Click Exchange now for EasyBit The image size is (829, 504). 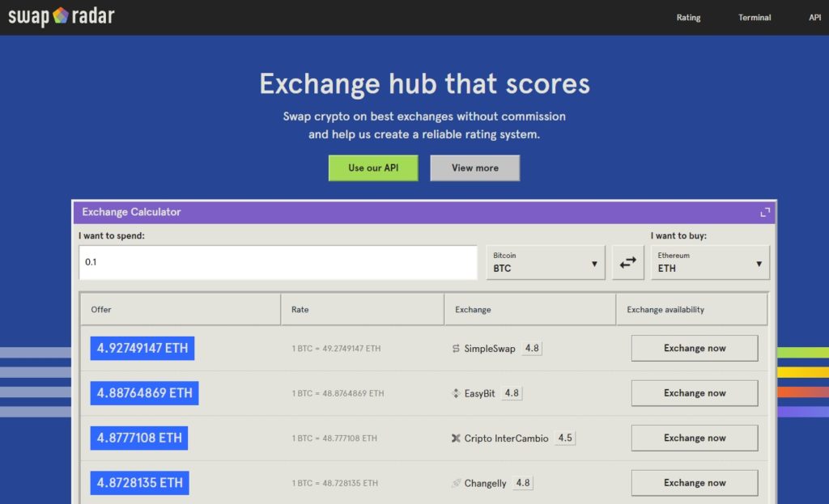pyautogui.click(x=695, y=393)
